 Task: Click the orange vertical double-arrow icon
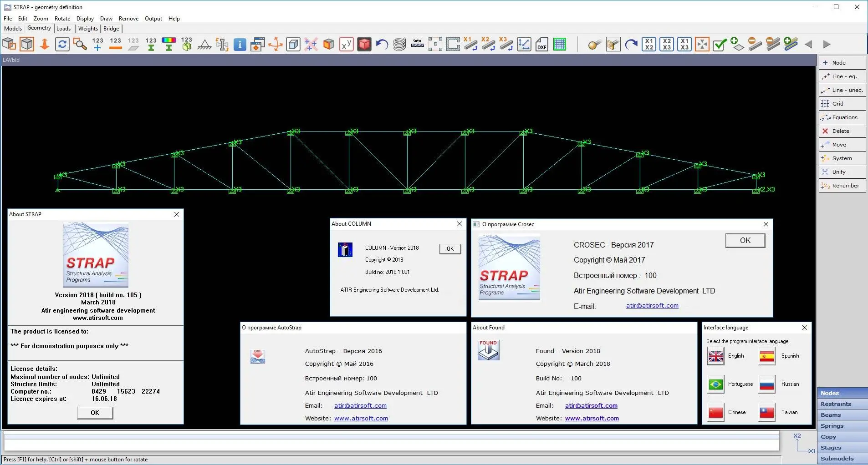click(45, 44)
